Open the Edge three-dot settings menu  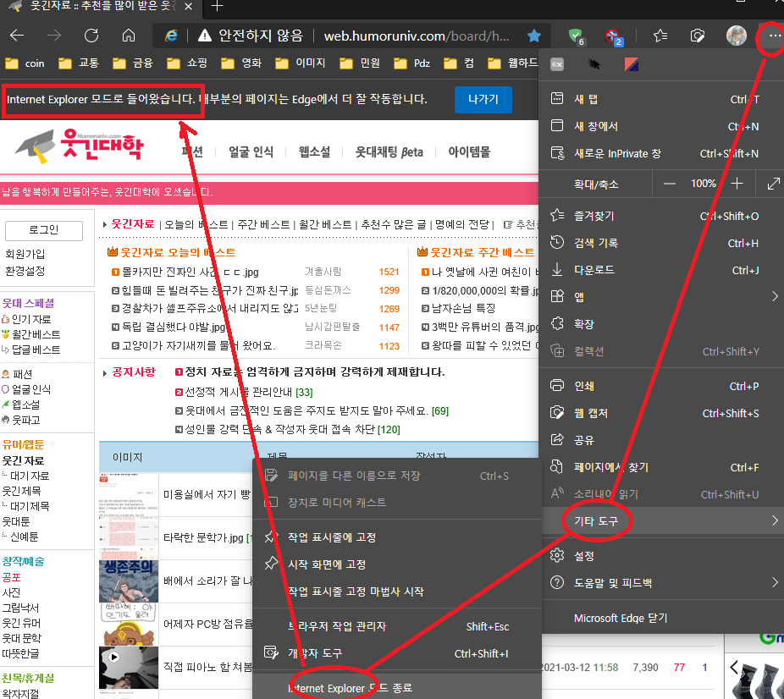pyautogui.click(x=774, y=36)
